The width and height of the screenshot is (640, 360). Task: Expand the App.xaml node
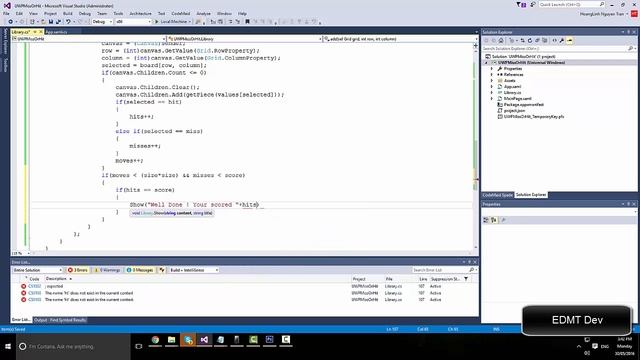click(x=491, y=87)
